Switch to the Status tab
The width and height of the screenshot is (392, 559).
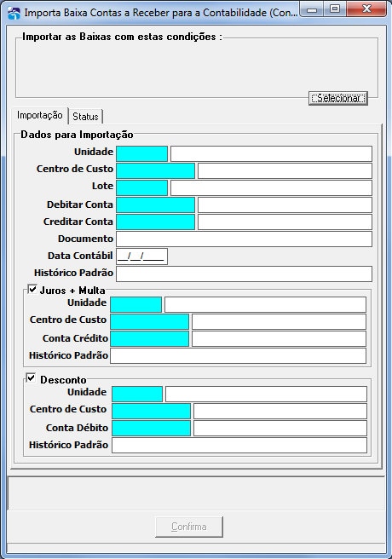[85, 117]
